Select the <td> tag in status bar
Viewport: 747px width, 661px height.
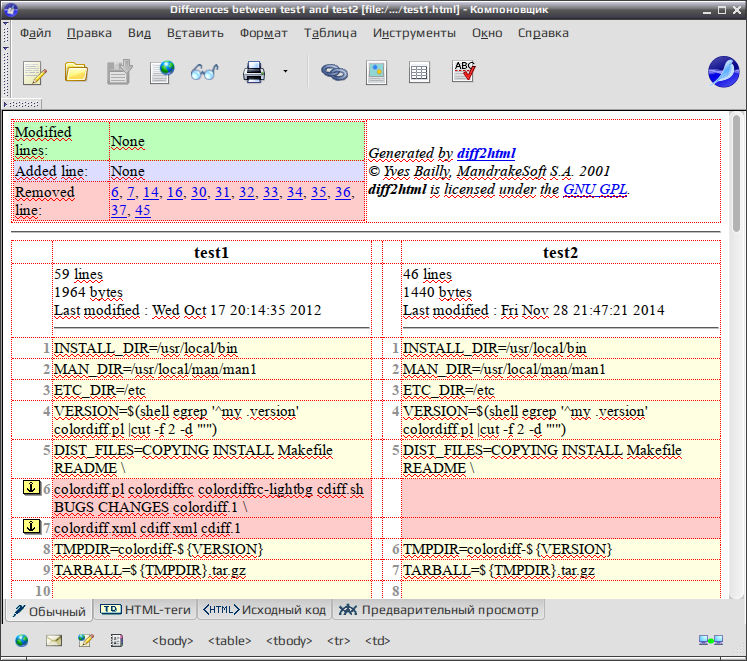pos(378,641)
